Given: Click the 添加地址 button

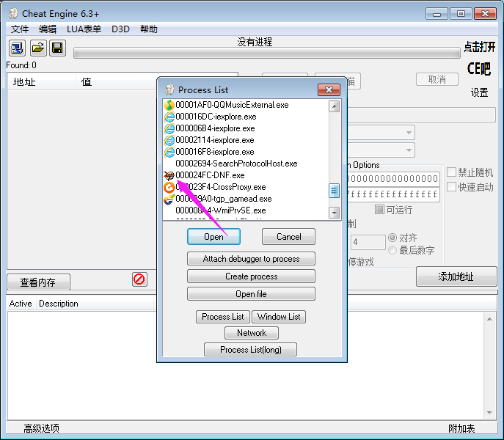Looking at the screenshot, I should tap(456, 276).
